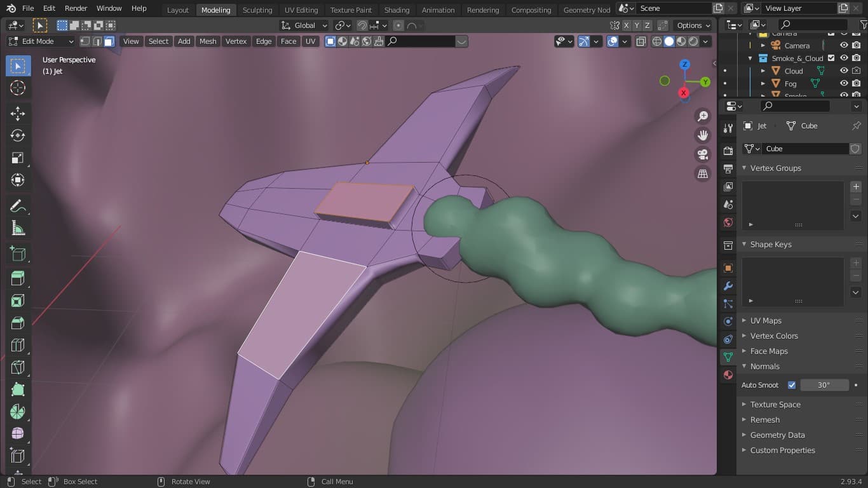
Task: Switch to the Sculpting workspace tab
Action: tap(257, 10)
